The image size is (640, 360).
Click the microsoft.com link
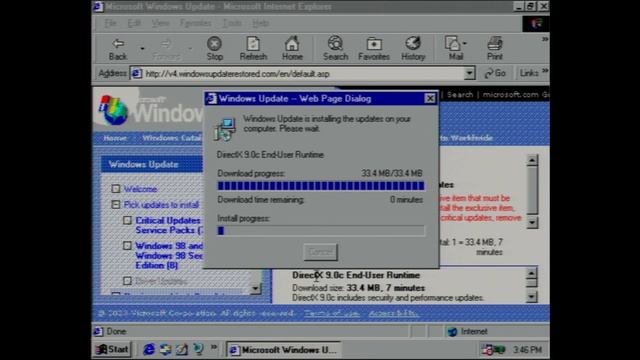tap(510, 95)
